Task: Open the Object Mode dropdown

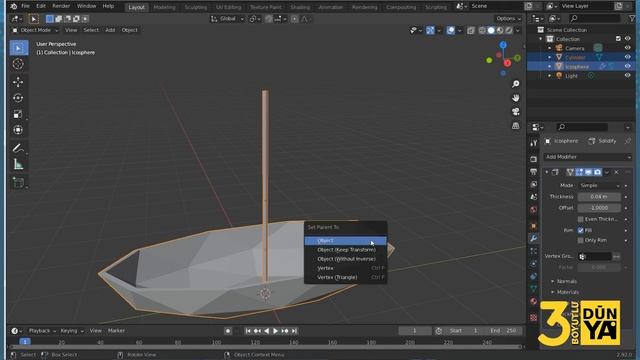Action: pos(35,30)
